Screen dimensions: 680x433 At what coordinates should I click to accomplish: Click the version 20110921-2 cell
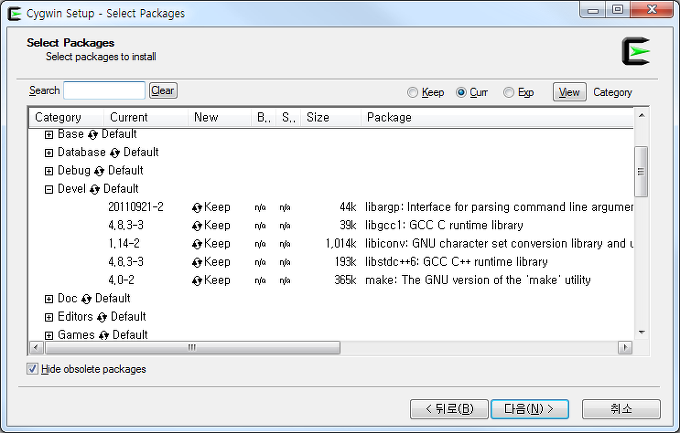pos(136,207)
